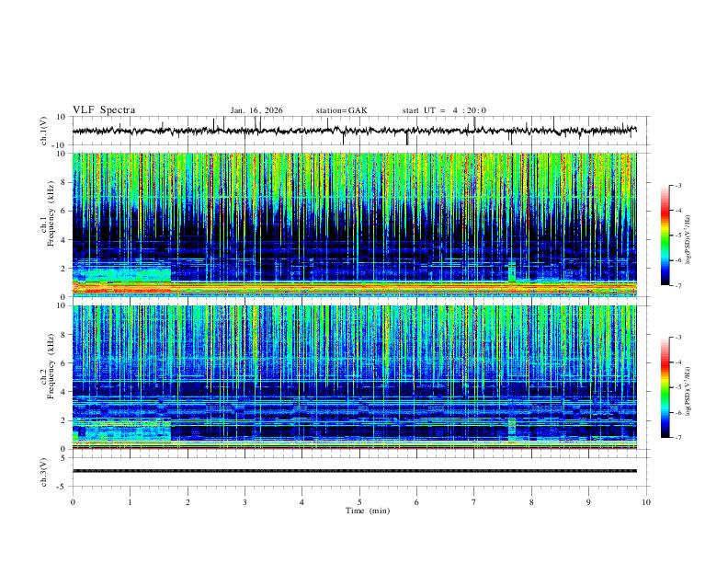This screenshot has height=563, width=728.
Task: Select the ch.2 "Frequency (kHz)" axis label
Action: (51, 366)
